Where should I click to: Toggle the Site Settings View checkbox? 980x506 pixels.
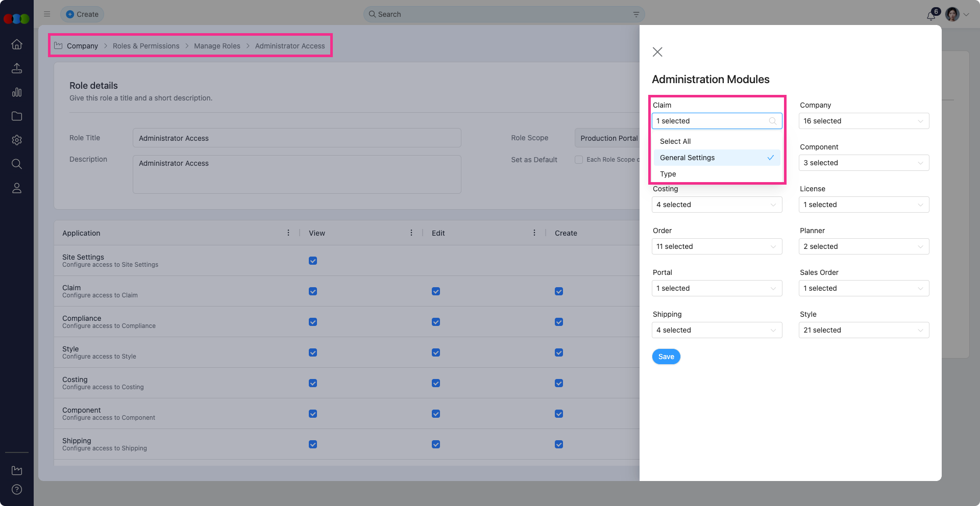click(313, 261)
